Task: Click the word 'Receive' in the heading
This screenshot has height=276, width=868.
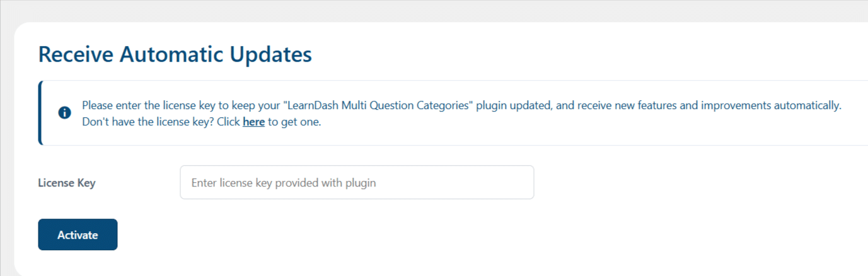Action: pyautogui.click(x=76, y=54)
